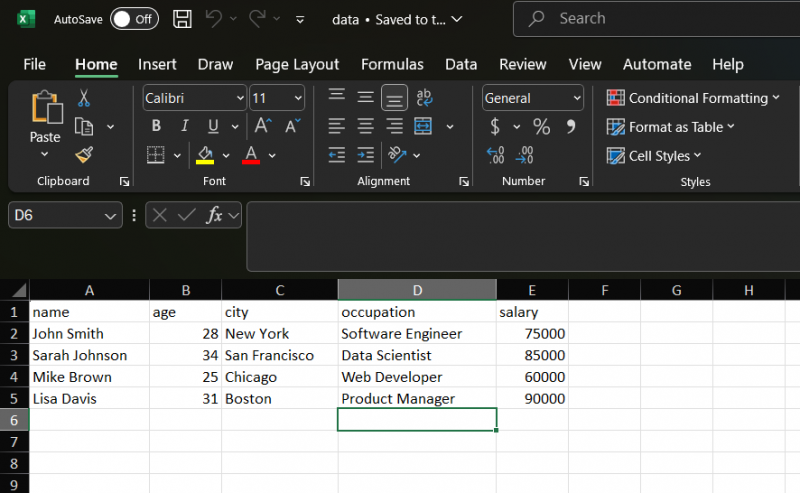Viewport: 800px width, 493px height.
Task: Click the Insert Function fx icon
Action: coord(213,215)
